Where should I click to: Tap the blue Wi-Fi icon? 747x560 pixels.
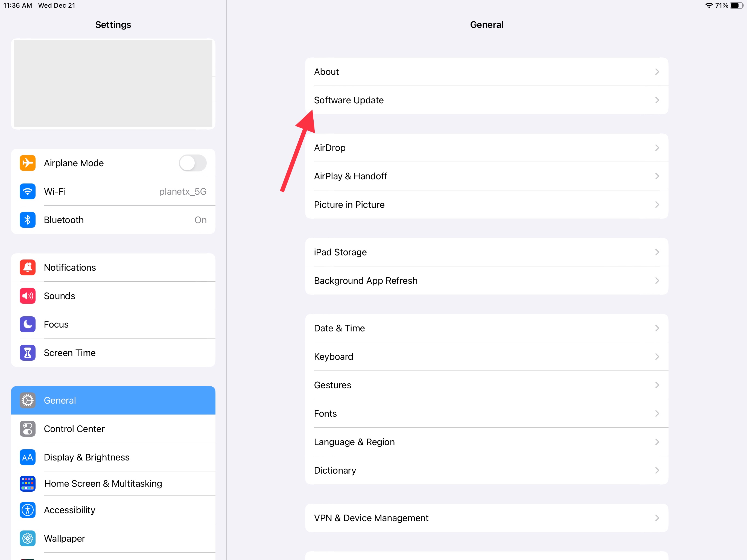[x=27, y=191]
